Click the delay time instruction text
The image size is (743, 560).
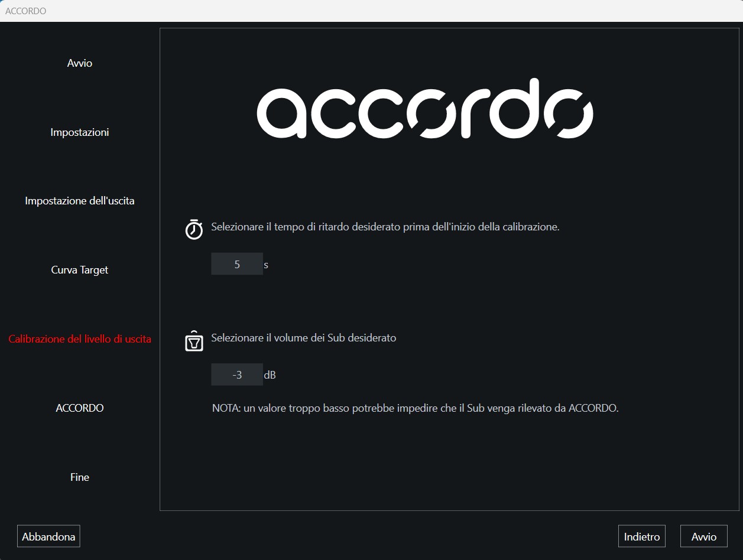pyautogui.click(x=385, y=227)
